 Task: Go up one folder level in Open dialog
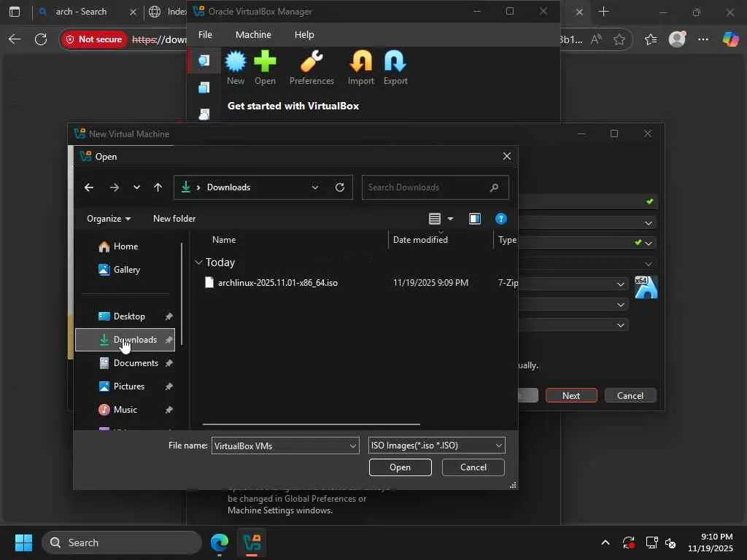tap(158, 187)
